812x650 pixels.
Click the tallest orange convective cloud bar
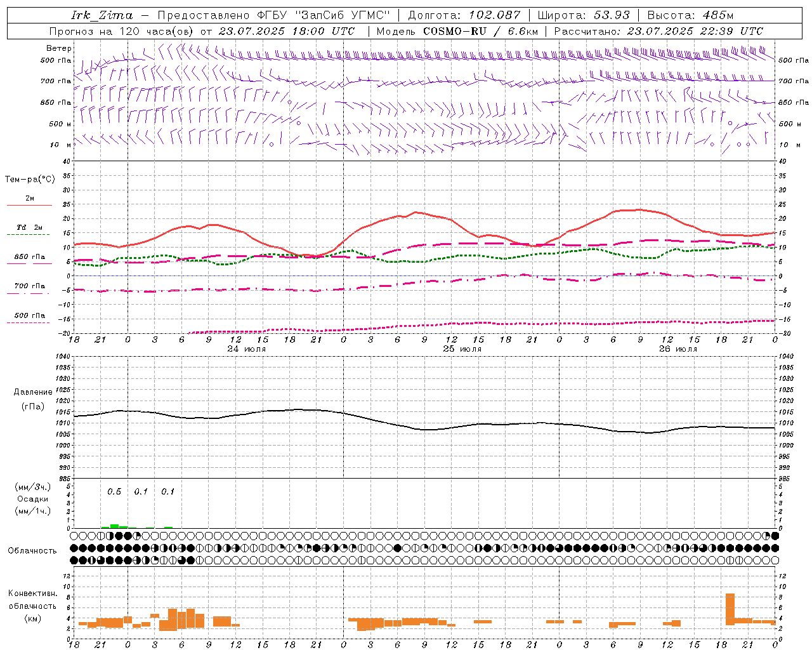point(730,609)
